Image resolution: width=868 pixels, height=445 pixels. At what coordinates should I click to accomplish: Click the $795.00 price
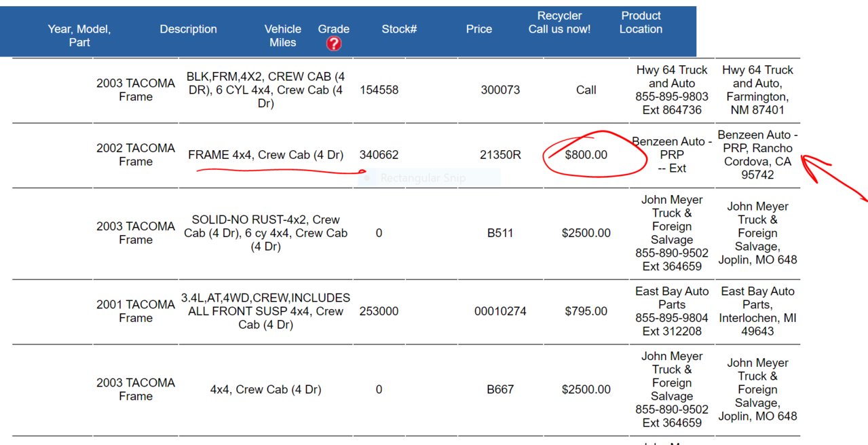[x=586, y=311]
